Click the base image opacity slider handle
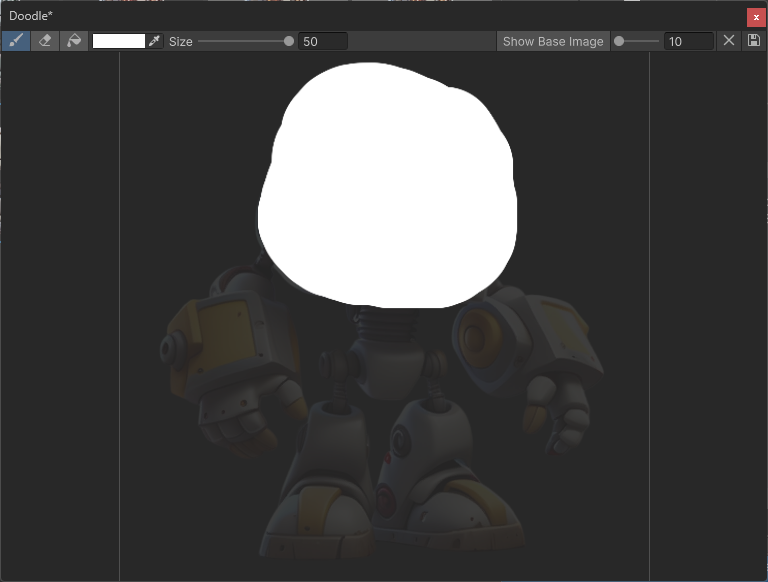The image size is (768, 582). tap(619, 41)
